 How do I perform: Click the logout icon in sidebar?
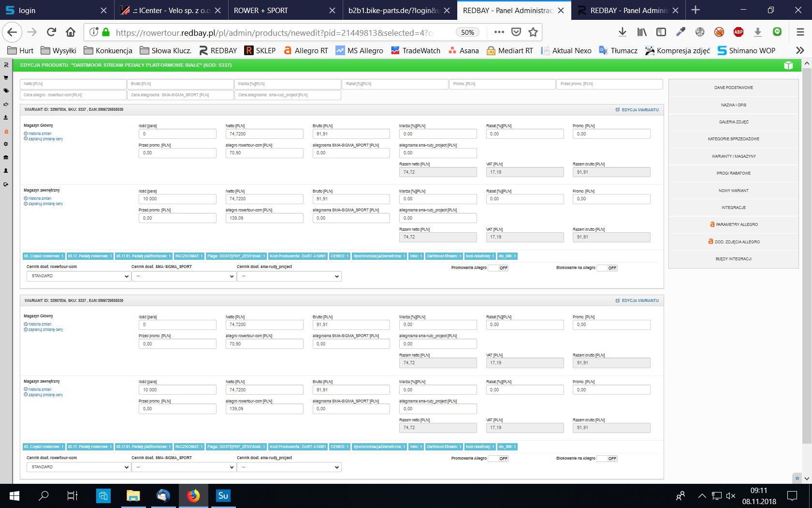pyautogui.click(x=6, y=184)
